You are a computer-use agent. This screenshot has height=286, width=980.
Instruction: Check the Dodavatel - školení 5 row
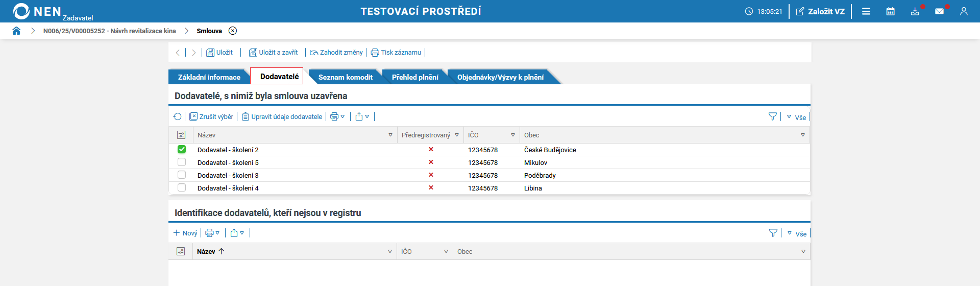182,162
